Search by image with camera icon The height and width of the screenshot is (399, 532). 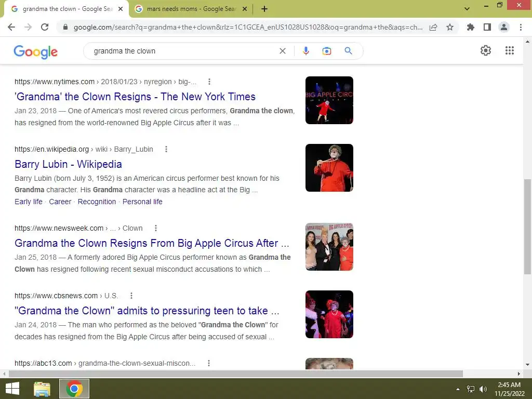327,51
